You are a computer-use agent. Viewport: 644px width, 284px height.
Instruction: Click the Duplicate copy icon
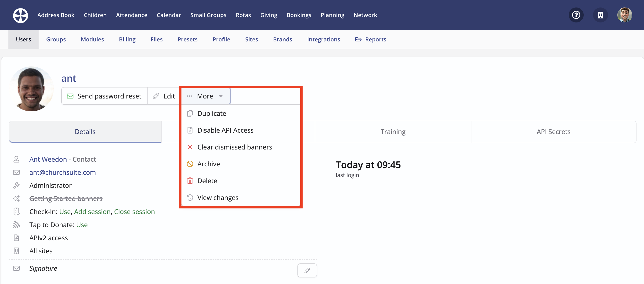tap(190, 113)
